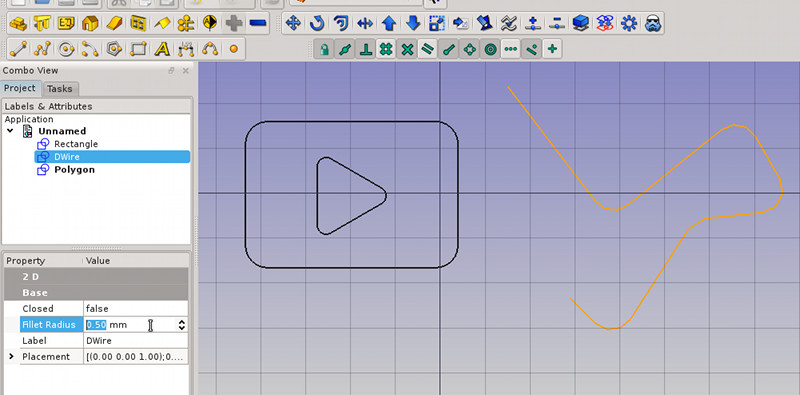800x395 pixels.
Task: Click the Closed property value false
Action: [135, 308]
